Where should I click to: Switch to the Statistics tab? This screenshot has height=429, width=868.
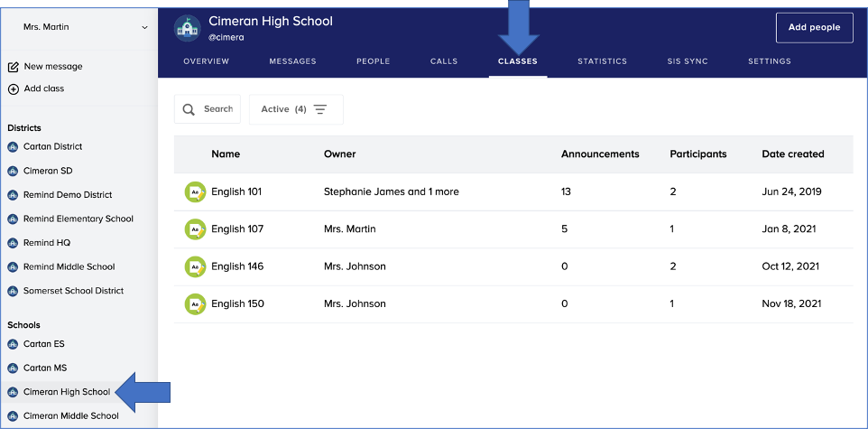602,61
